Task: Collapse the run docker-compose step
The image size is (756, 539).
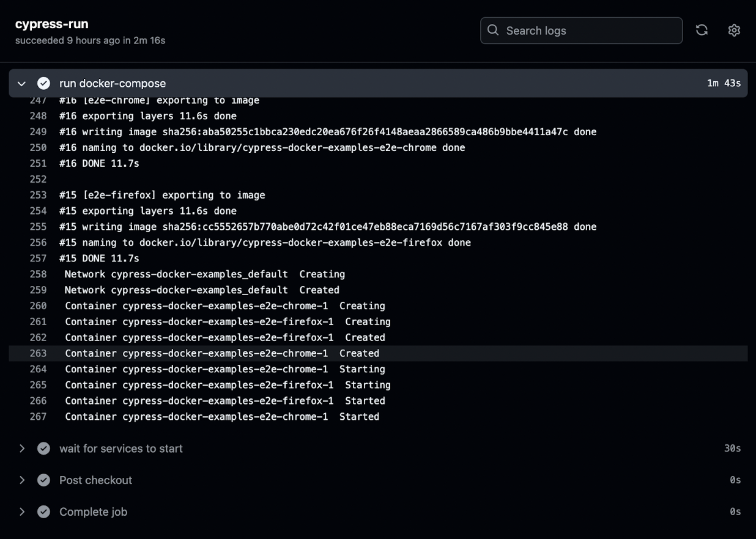Action: pos(22,83)
